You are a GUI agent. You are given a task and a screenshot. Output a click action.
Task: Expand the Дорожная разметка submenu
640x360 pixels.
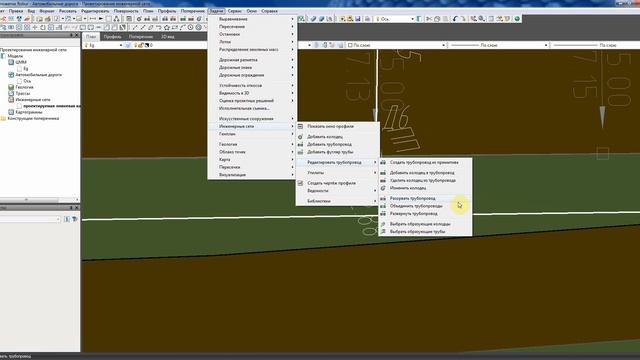[x=252, y=60]
